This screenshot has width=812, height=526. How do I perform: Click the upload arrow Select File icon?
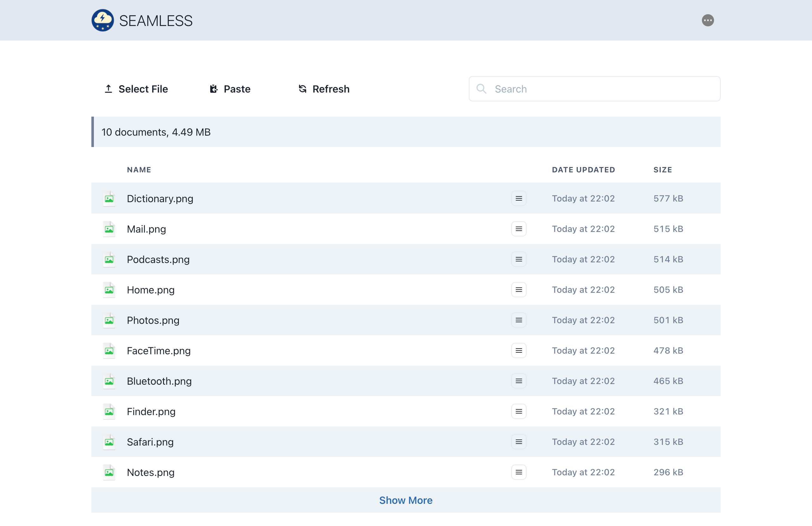[x=108, y=89]
